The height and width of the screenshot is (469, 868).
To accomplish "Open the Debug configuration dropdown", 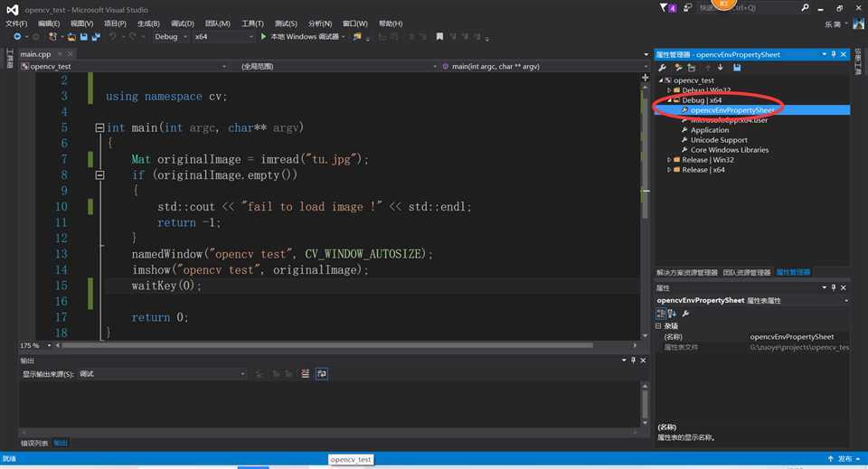I will [171, 37].
